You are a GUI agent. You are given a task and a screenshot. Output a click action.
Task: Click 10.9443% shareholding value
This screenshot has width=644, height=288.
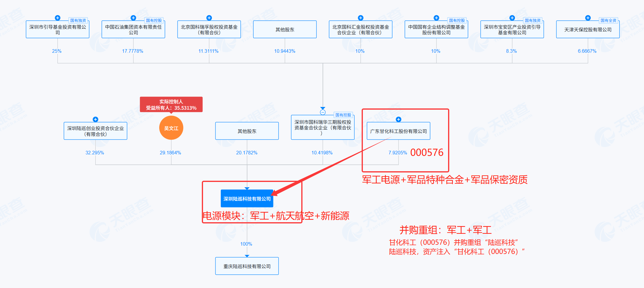tap(285, 51)
